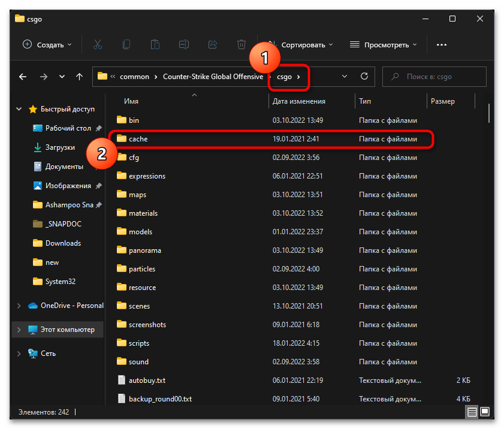Select the scenes folder

(139, 306)
